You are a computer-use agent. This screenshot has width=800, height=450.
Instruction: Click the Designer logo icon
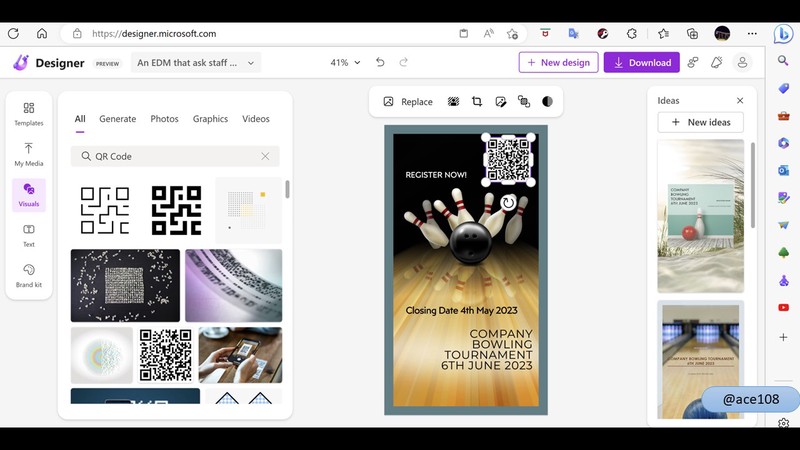coord(21,63)
